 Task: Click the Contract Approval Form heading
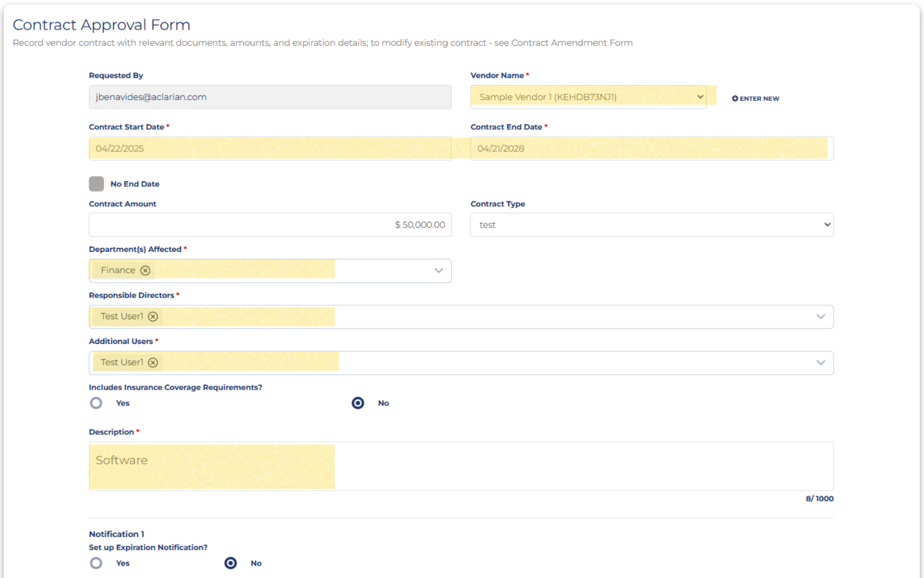pyautogui.click(x=101, y=25)
